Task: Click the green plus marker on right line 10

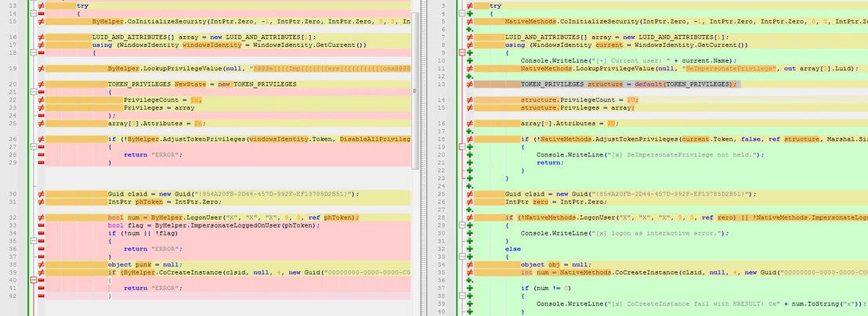Action: [x=470, y=61]
